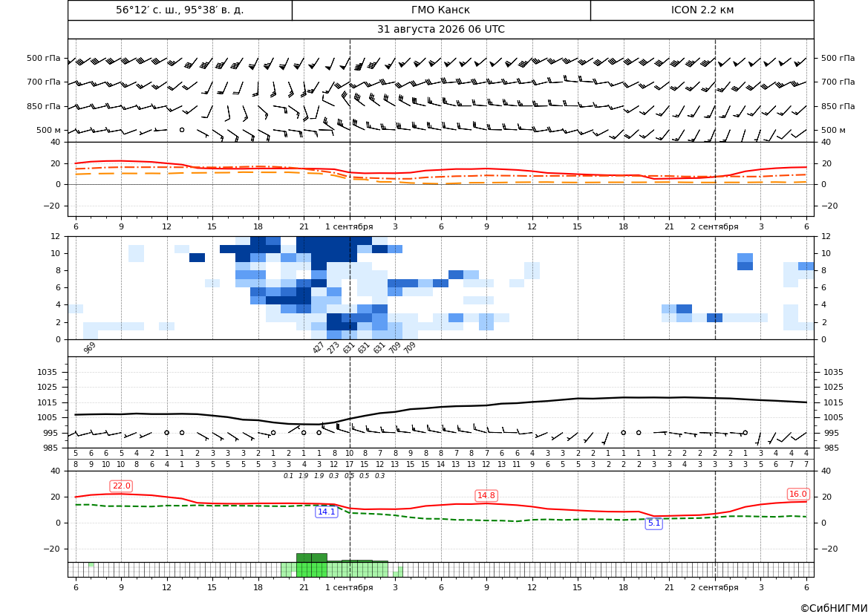Open the ©СибНИГМИ copyright link

point(834,608)
